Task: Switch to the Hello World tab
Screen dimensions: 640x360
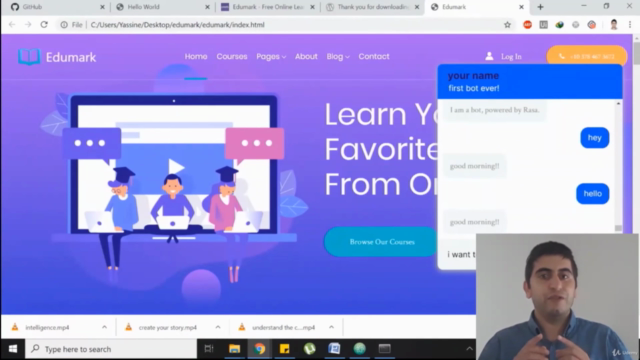Action: [x=159, y=7]
